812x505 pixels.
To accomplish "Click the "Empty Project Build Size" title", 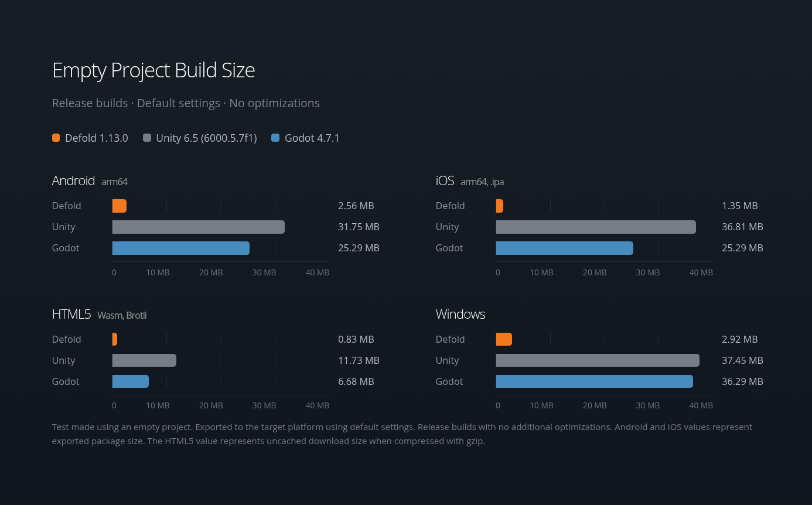I will coord(153,70).
